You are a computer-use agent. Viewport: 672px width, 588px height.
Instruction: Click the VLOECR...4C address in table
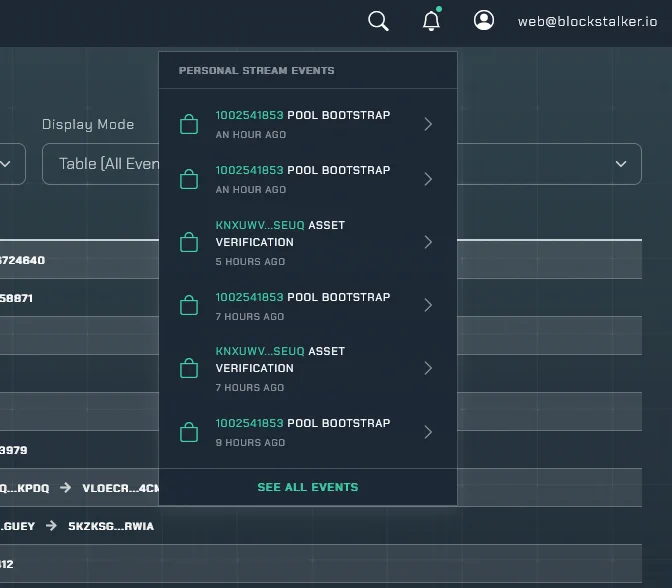coord(120,488)
